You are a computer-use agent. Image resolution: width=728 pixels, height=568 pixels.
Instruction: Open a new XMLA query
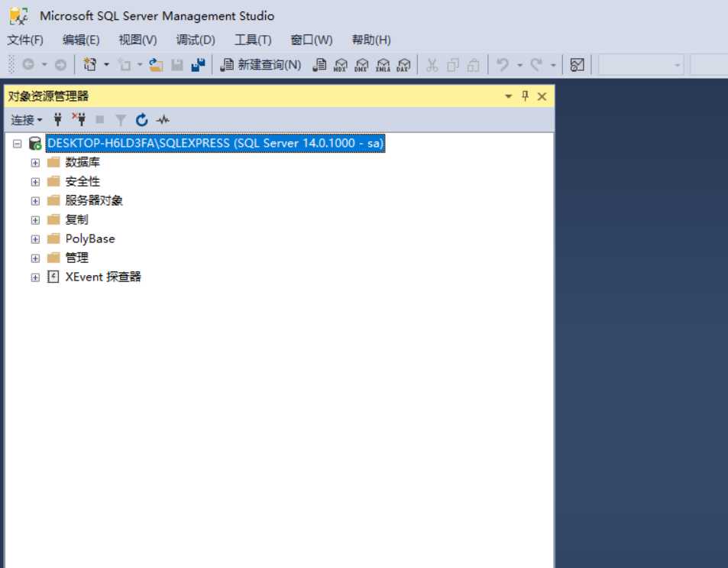383,65
